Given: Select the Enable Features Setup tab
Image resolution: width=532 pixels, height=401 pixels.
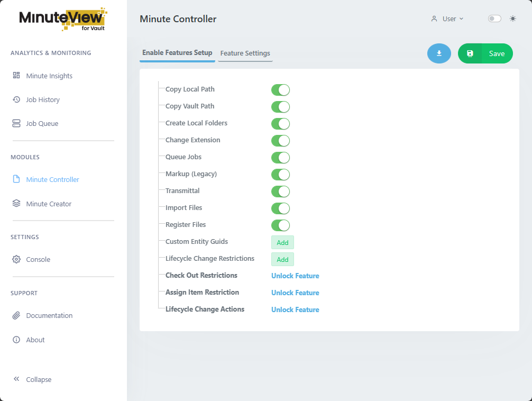Looking at the screenshot, I should [x=177, y=53].
